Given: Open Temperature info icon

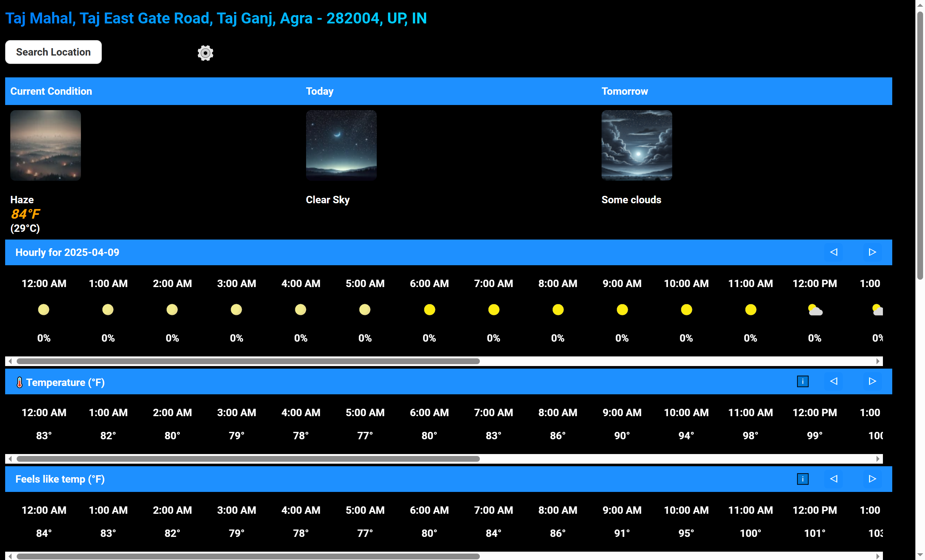Looking at the screenshot, I should pyautogui.click(x=803, y=381).
